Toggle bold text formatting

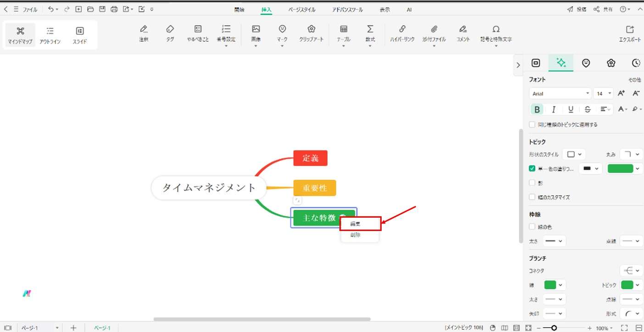coord(537,109)
